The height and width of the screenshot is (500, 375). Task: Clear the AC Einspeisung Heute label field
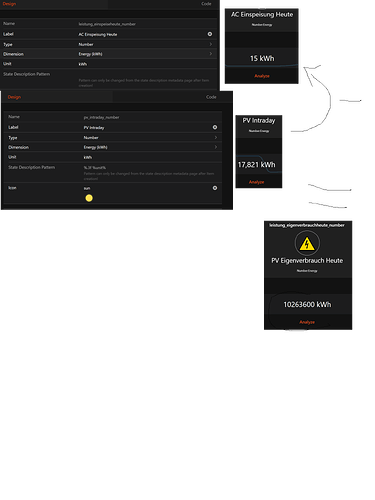coord(210,34)
